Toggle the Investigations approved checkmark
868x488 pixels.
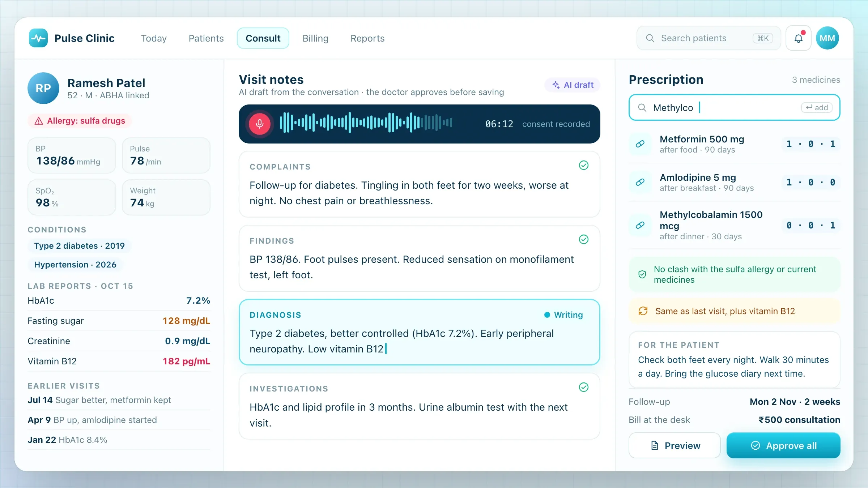(x=584, y=387)
